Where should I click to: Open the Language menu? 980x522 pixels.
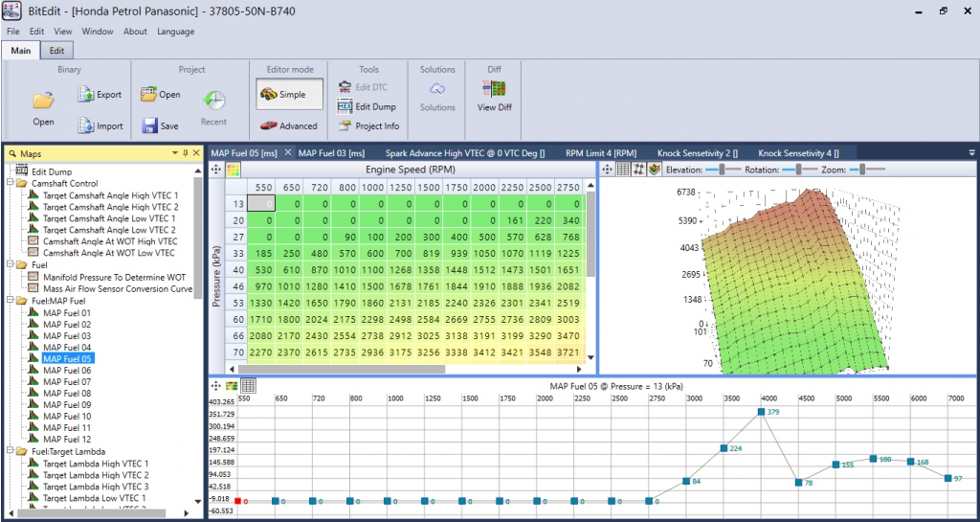(176, 32)
